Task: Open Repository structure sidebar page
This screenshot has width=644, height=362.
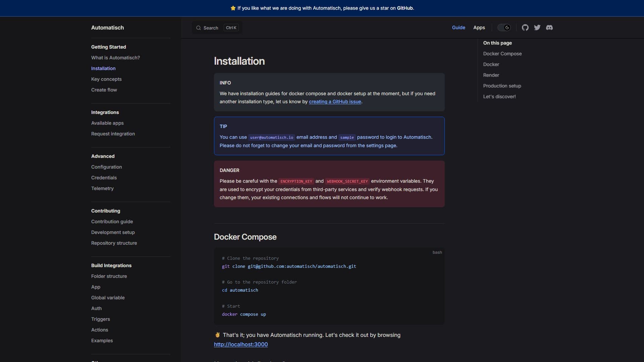Action: (114, 243)
